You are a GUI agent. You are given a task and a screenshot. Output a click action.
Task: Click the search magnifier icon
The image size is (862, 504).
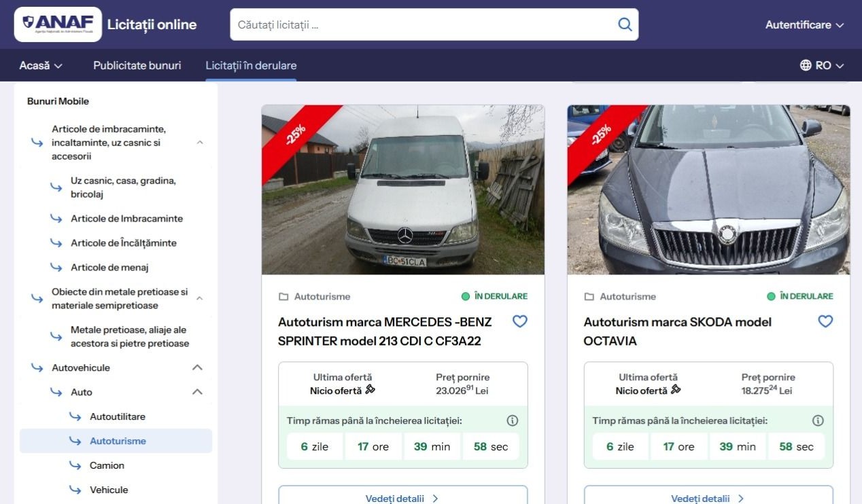click(625, 24)
